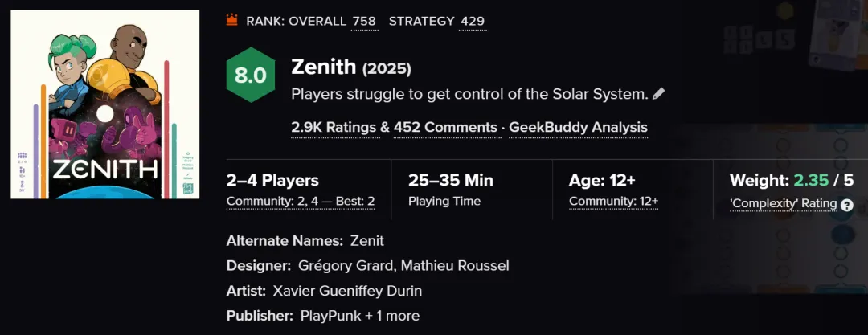Viewport: 868px width, 335px height.
Task: Open GeekBuddy Analysis
Action: click(579, 127)
